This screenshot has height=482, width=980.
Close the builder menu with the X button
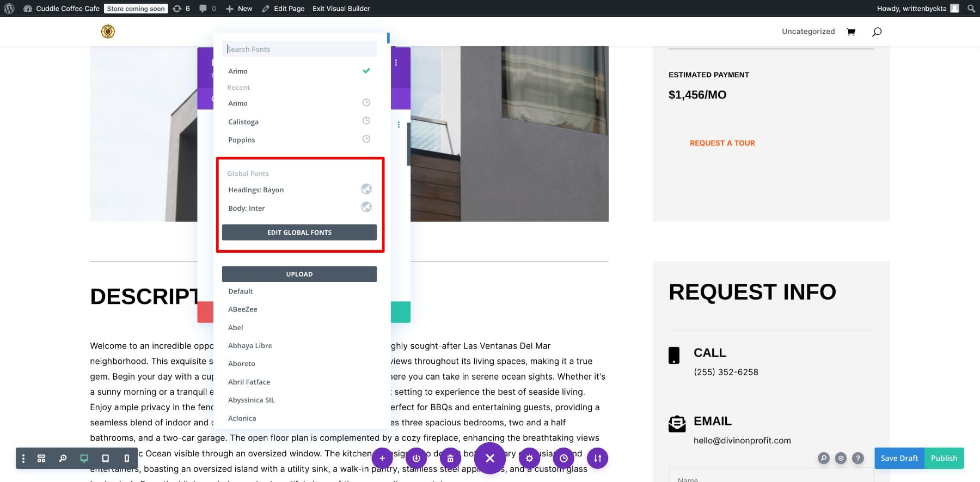(x=490, y=458)
